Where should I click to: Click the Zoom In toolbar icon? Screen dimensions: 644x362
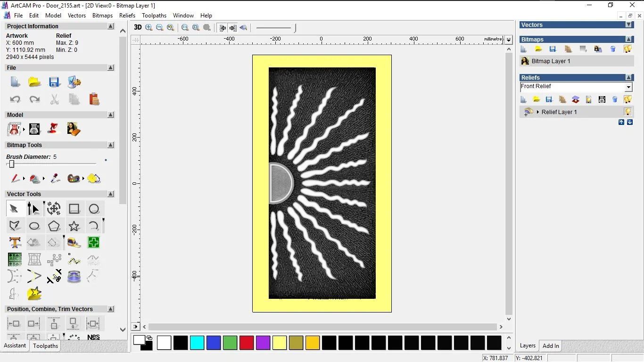(x=149, y=28)
